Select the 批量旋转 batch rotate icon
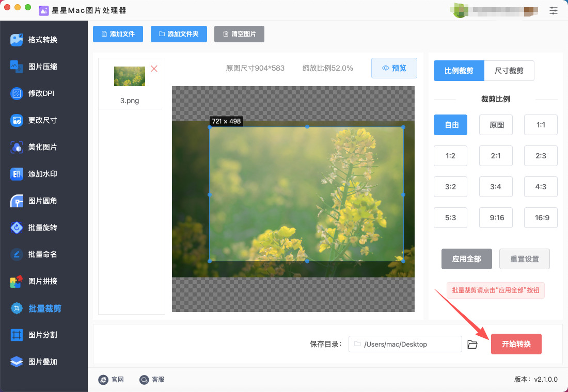 (x=17, y=227)
